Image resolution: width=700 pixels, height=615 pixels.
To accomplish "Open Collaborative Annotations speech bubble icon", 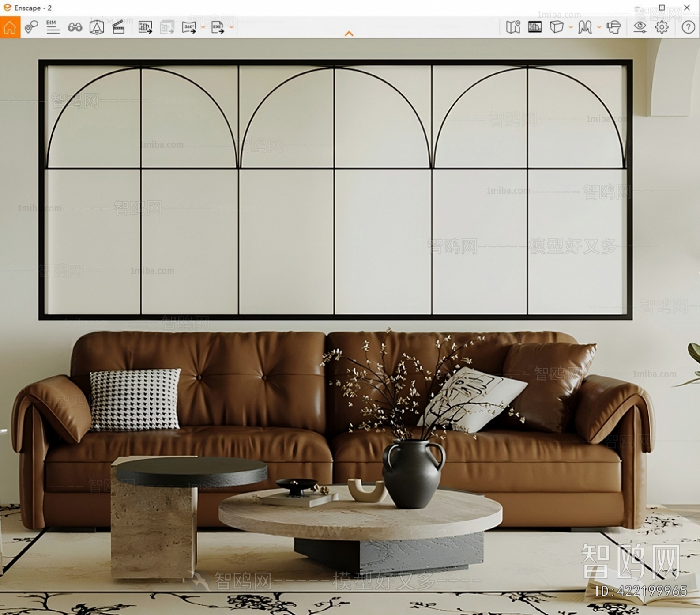I will tap(31, 27).
